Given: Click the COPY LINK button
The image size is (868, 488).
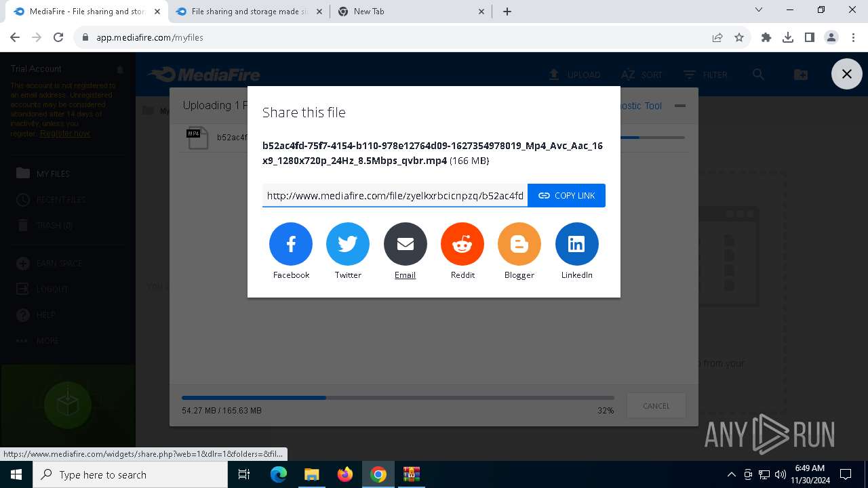Looking at the screenshot, I should pos(566,195).
